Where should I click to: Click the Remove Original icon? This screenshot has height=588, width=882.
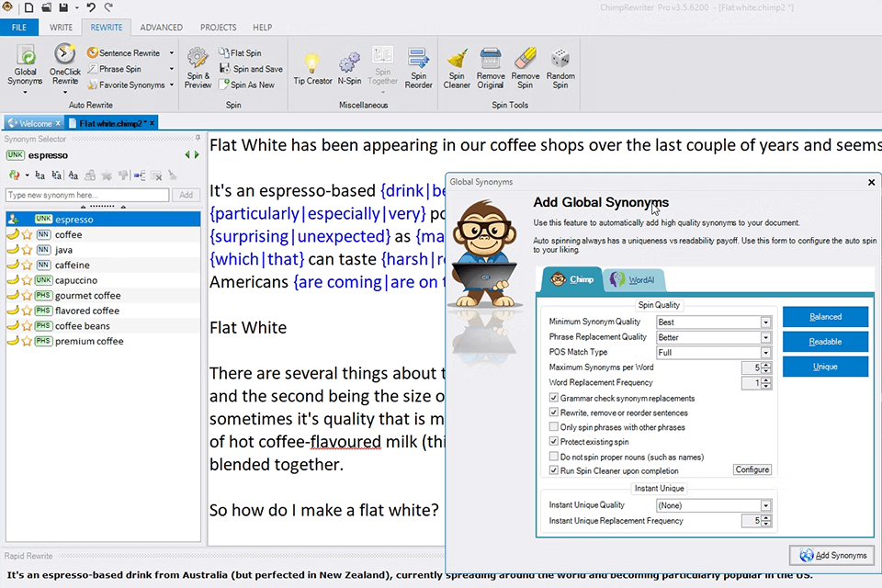(x=491, y=68)
